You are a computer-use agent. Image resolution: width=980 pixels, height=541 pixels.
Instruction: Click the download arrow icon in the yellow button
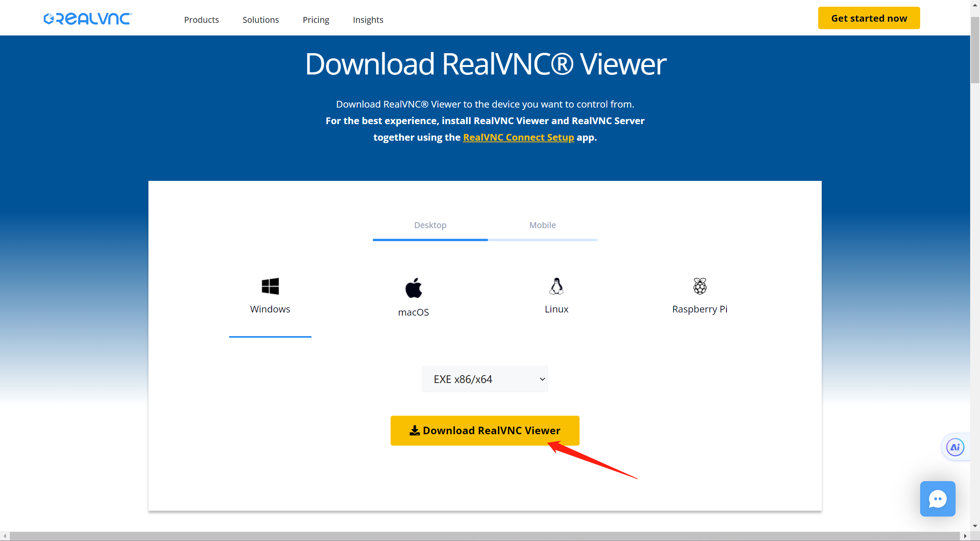point(415,431)
